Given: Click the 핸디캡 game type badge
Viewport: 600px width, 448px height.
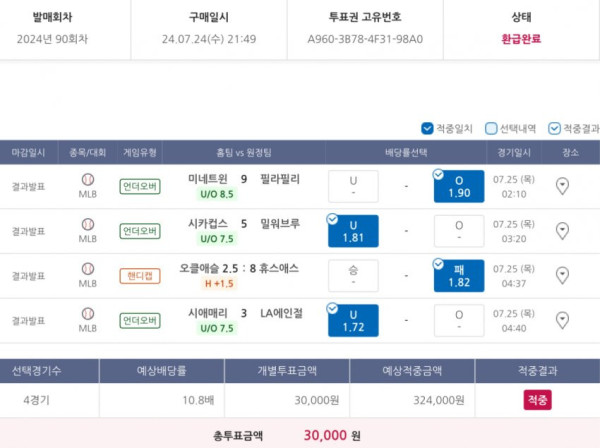Looking at the screenshot, I should 139,276.
